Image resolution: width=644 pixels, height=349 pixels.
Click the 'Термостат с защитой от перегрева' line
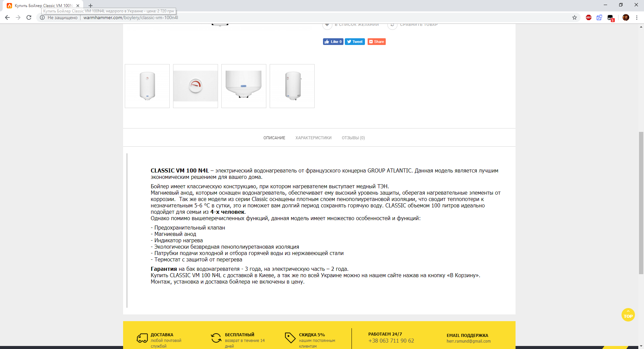pyautogui.click(x=196, y=259)
